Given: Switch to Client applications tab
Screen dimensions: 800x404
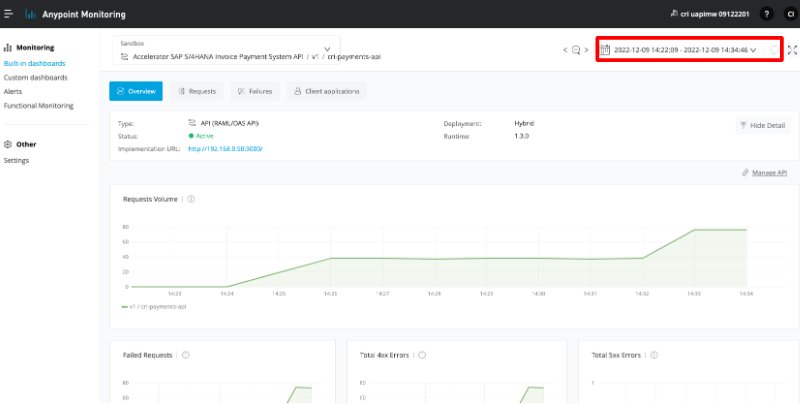Looking at the screenshot, I should click(x=327, y=91).
